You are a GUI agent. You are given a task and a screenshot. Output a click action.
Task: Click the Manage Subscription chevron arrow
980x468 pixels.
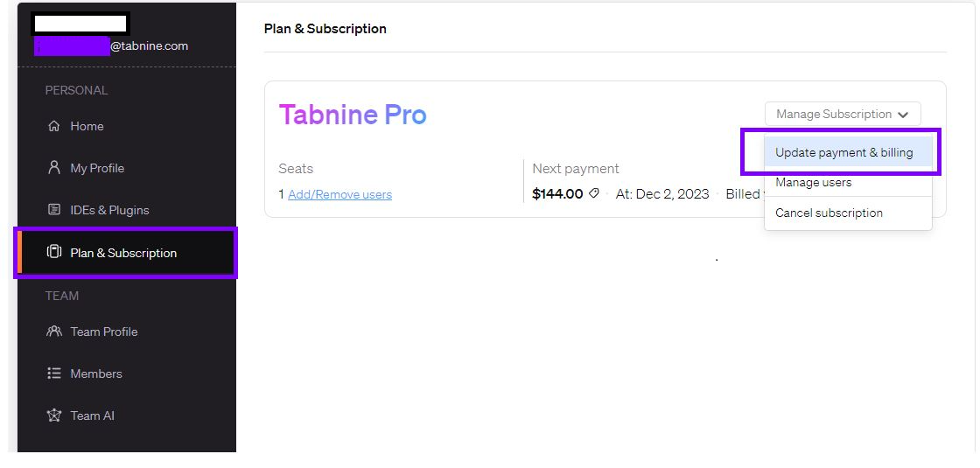pyautogui.click(x=902, y=115)
